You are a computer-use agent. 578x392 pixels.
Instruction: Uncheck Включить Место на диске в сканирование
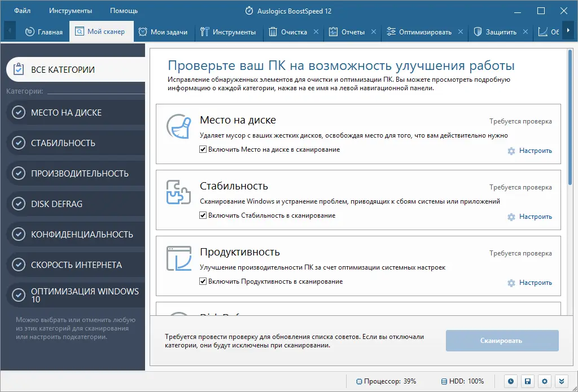point(202,149)
